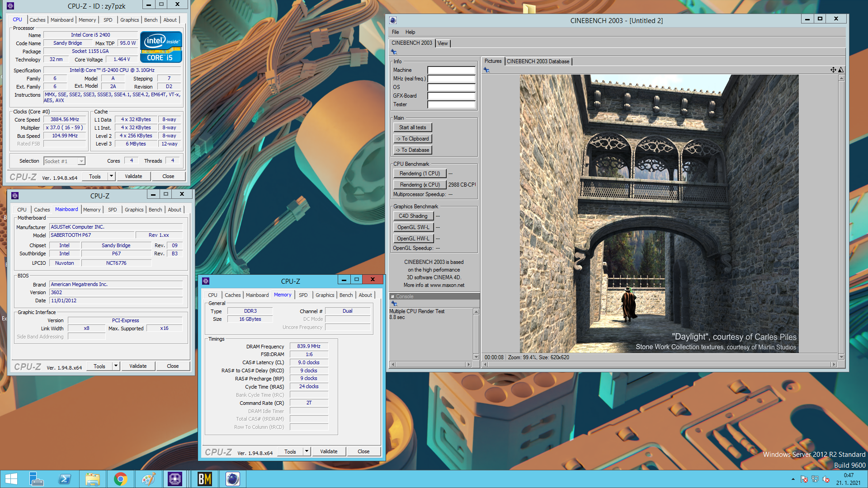
Task: Click the app icon of CPU-Z ID zy7pzk window
Action: 10,6
